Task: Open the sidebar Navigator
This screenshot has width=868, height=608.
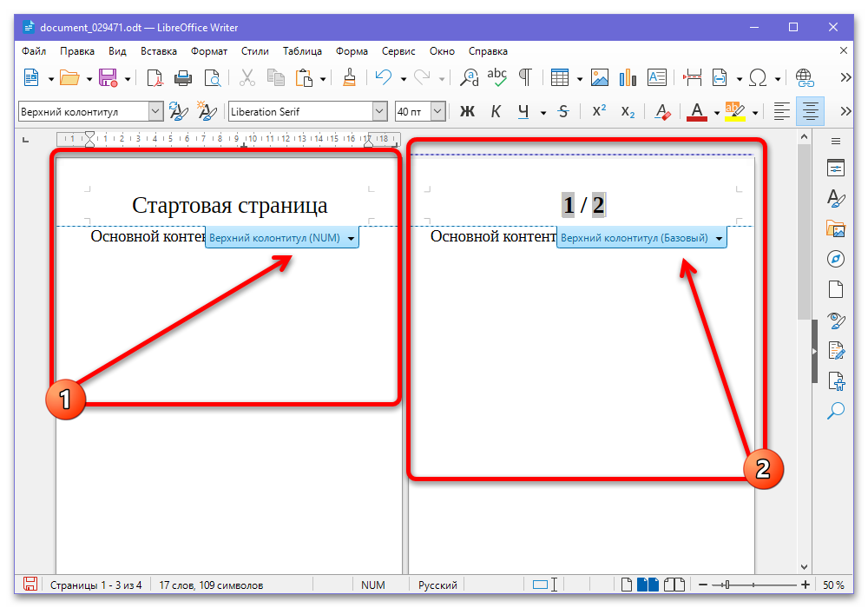Action: pos(835,259)
